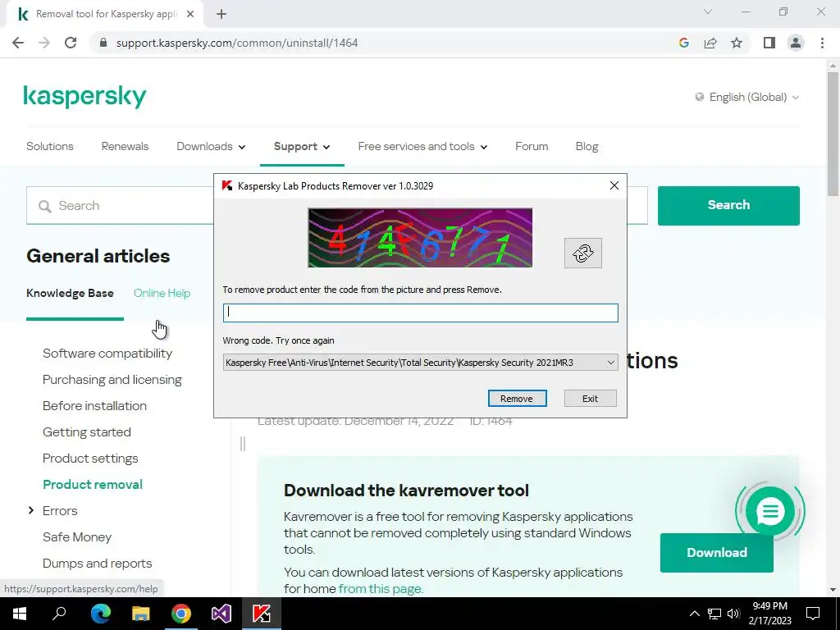Open Purchasing and licensing articles
The image size is (840, 630).
click(112, 379)
